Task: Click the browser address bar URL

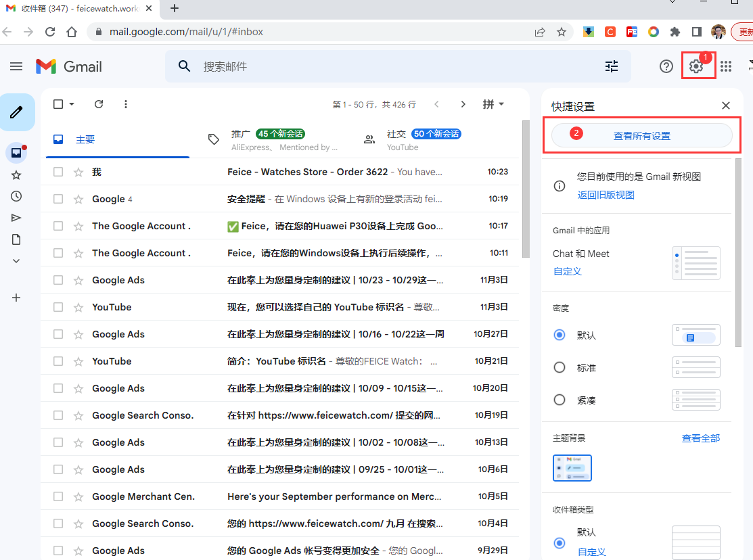Action: coord(186,32)
